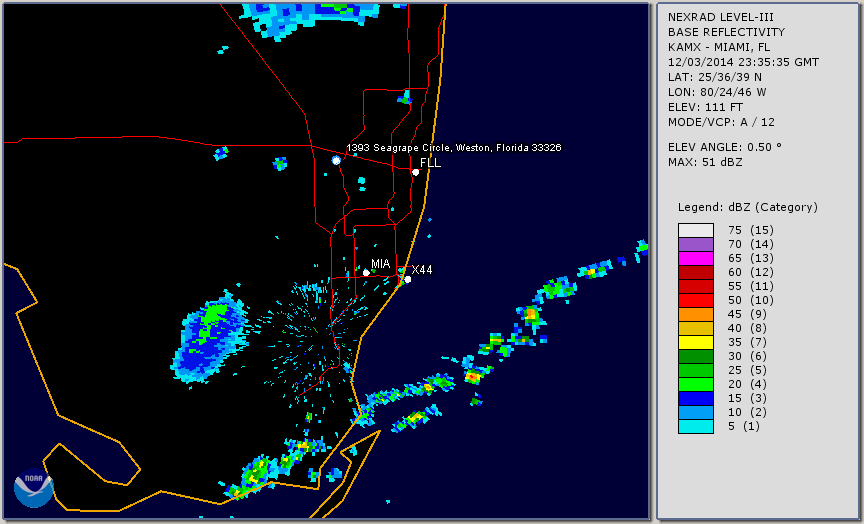Image resolution: width=864 pixels, height=524 pixels.
Task: Select the 15 dBZ blue legend swatch
Action: [x=696, y=399]
